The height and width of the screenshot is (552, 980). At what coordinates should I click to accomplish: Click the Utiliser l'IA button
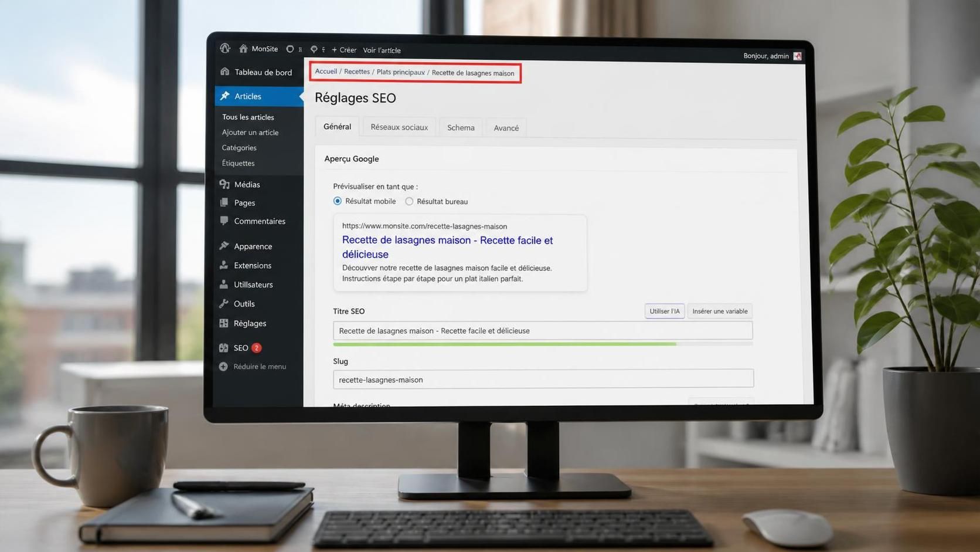[x=665, y=311]
